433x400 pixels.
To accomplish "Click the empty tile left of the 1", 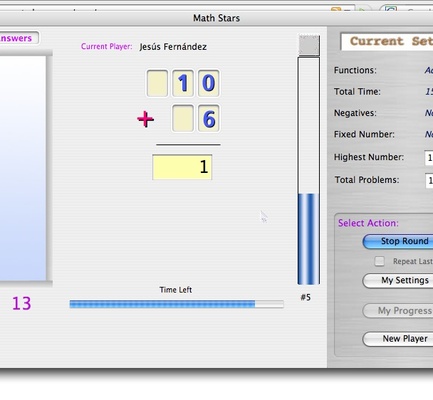I will pyautogui.click(x=157, y=83).
